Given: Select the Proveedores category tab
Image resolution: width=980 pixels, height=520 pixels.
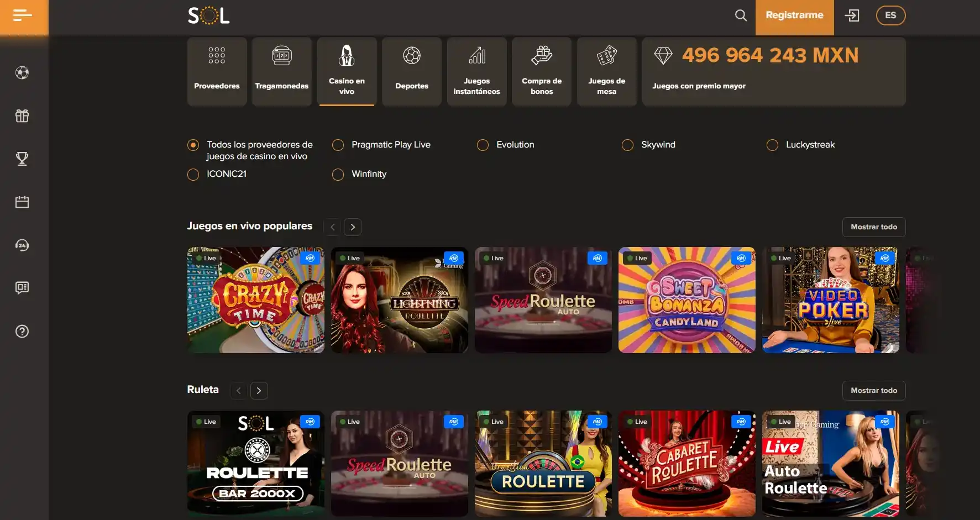Looking at the screenshot, I should pos(217,71).
